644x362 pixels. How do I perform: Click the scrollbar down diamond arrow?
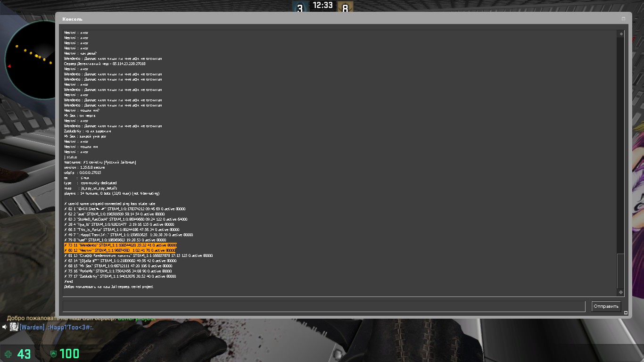621,292
